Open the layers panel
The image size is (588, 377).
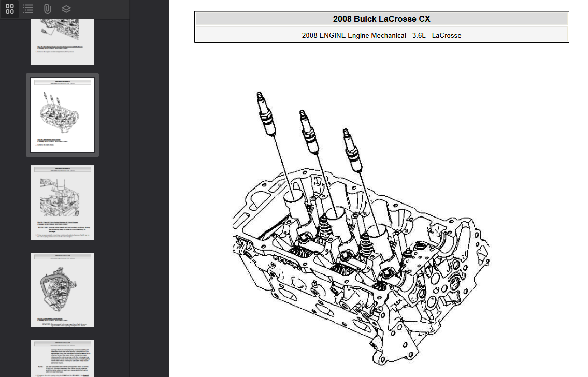66,9
